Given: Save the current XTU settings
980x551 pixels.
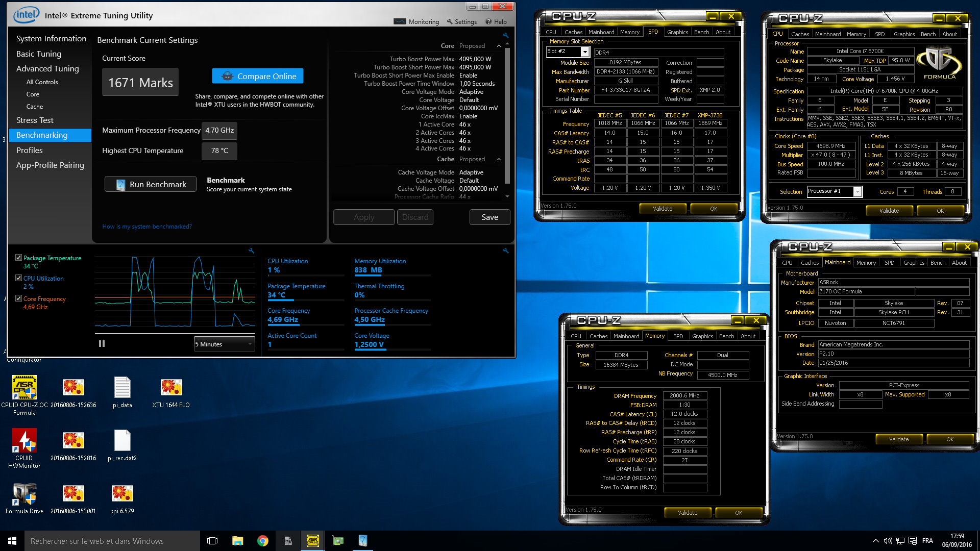Looking at the screenshot, I should point(489,217).
